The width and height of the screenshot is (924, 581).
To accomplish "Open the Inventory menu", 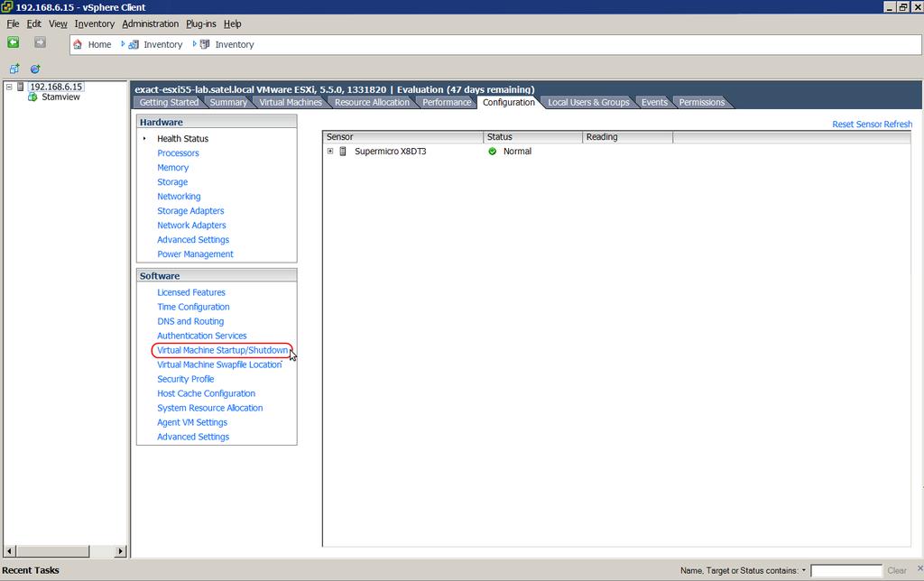I will click(94, 23).
